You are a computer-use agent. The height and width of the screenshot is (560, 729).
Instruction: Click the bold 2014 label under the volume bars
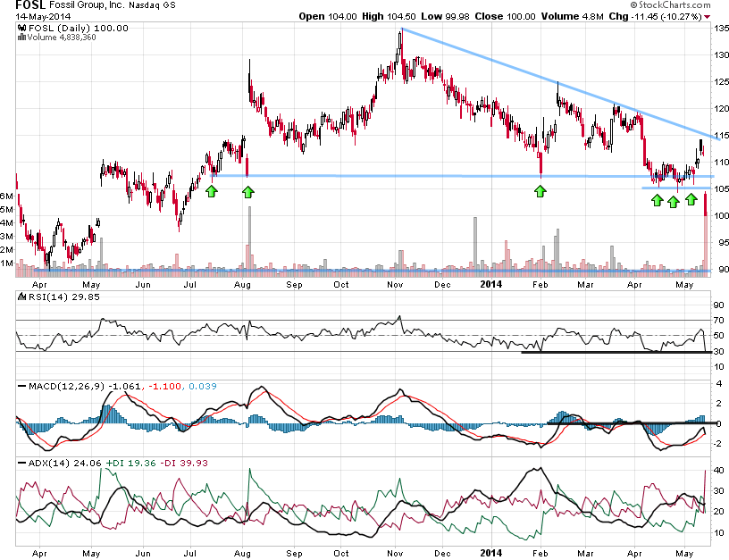click(491, 284)
